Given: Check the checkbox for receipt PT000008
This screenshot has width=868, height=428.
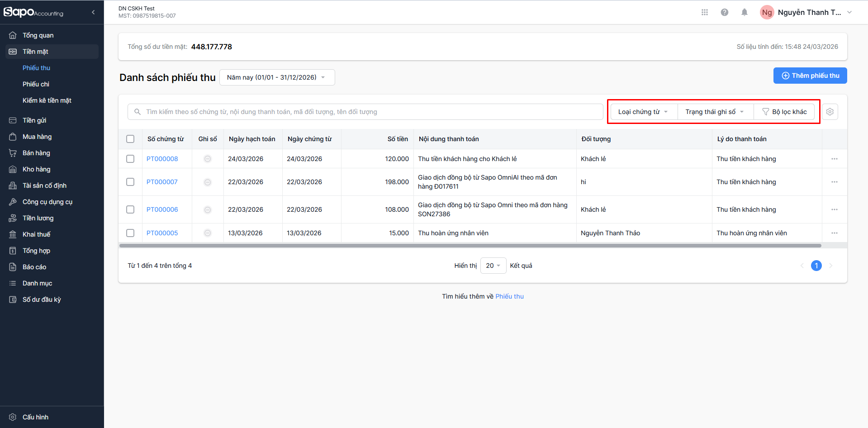Looking at the screenshot, I should (130, 159).
